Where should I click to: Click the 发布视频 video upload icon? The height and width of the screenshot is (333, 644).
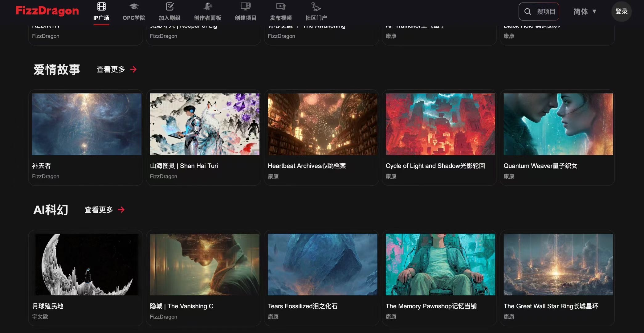pyautogui.click(x=281, y=6)
